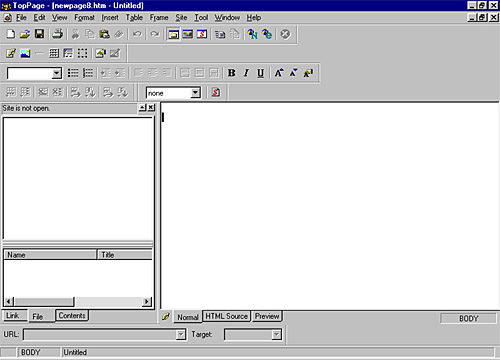
Task: Preview in Netscape browser icon
Action: [x=252, y=34]
